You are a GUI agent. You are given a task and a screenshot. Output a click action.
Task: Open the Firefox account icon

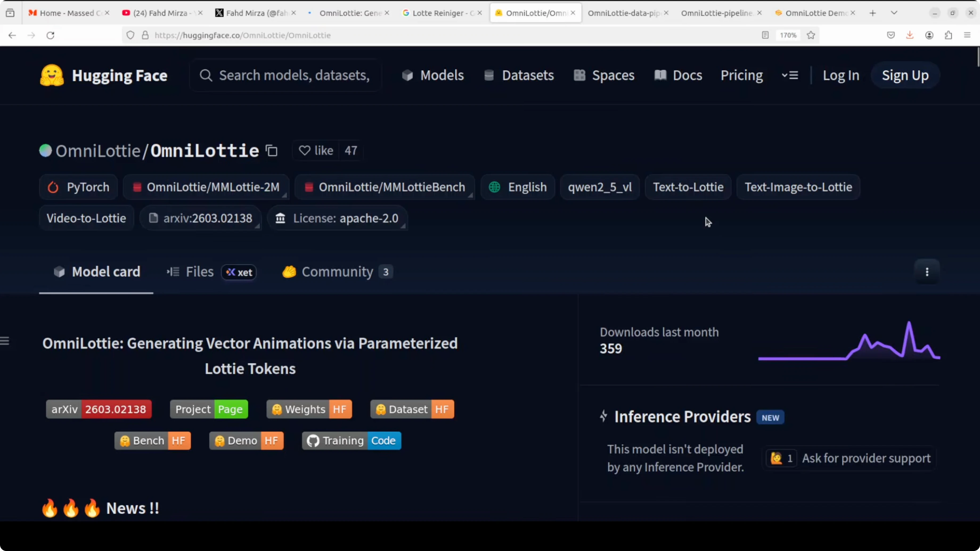click(x=929, y=35)
